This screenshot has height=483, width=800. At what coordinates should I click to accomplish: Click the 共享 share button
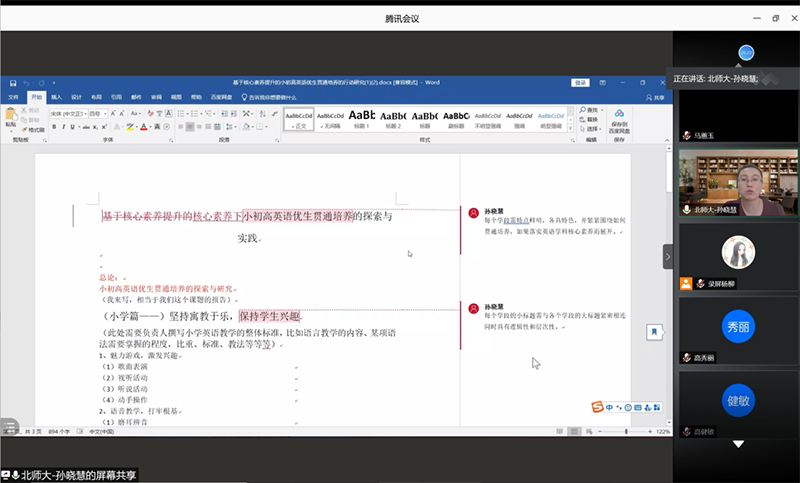coord(655,97)
